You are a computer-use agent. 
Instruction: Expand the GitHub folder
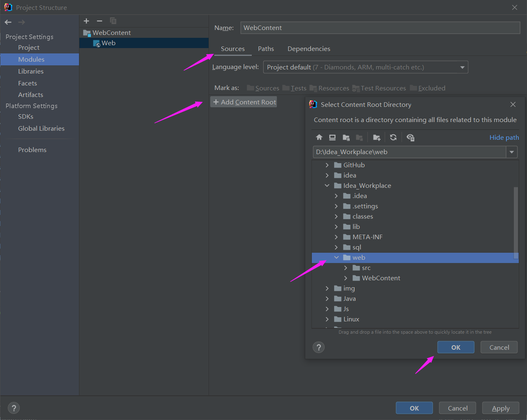point(327,165)
